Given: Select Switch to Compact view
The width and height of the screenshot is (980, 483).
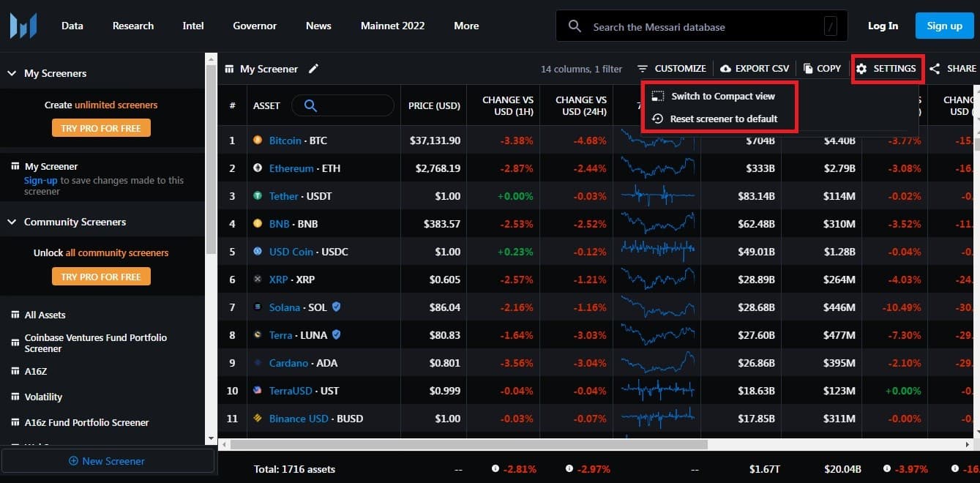Looking at the screenshot, I should [x=714, y=96].
